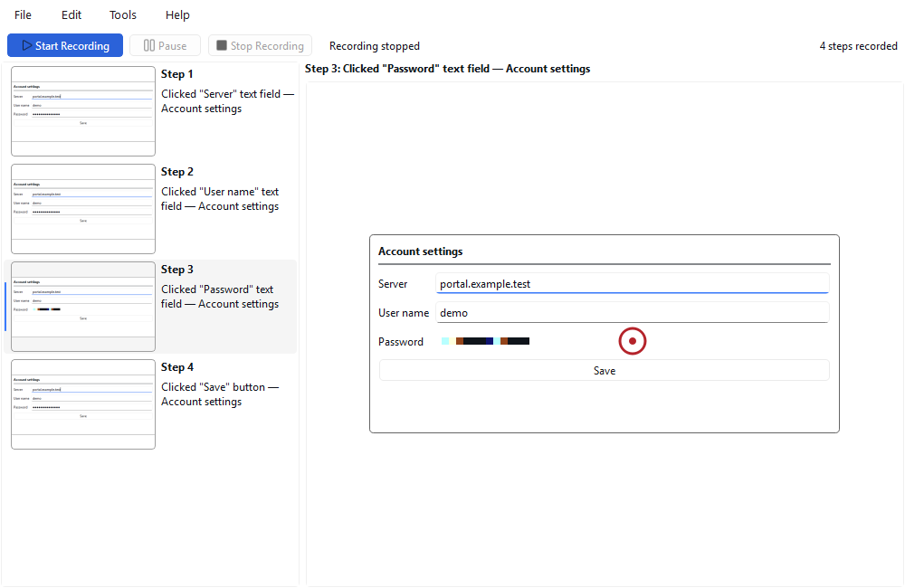
Task: Select the Step 2 title in list
Action: click(x=177, y=171)
